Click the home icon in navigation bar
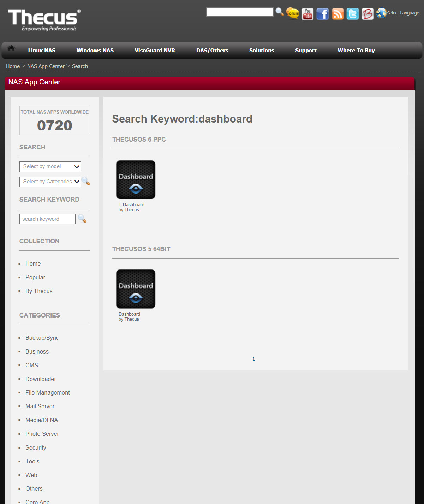This screenshot has height=504, width=424. point(11,48)
